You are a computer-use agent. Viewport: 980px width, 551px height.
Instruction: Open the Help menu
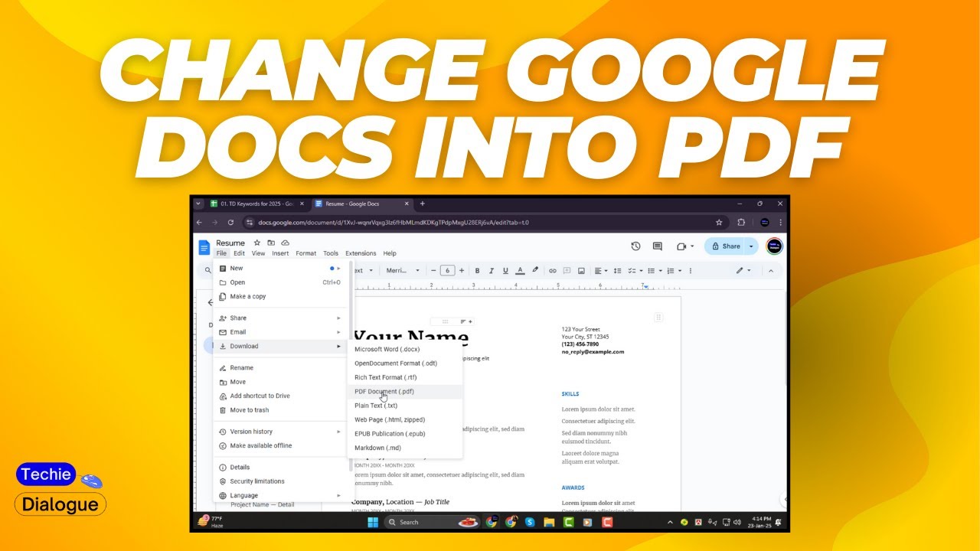pyautogui.click(x=390, y=253)
